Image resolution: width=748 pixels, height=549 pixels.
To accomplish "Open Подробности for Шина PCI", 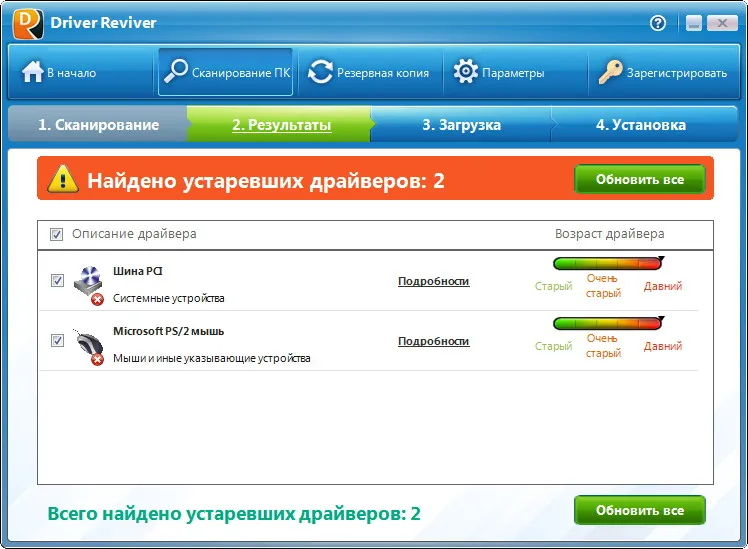I will 434,281.
